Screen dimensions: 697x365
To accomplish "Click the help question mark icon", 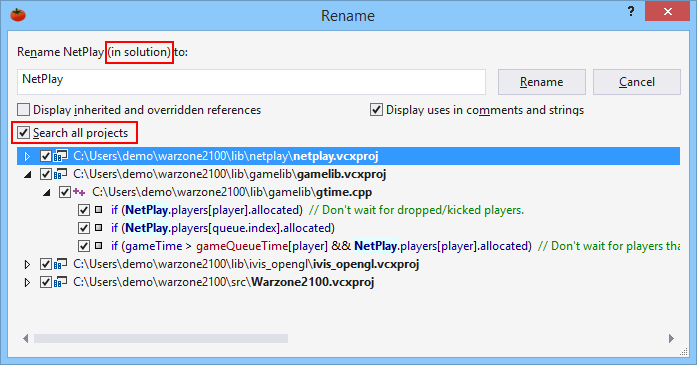I will click(631, 12).
